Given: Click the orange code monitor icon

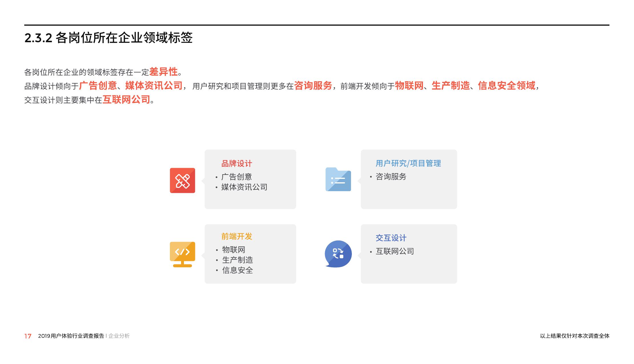Looking at the screenshot, I should 182,254.
